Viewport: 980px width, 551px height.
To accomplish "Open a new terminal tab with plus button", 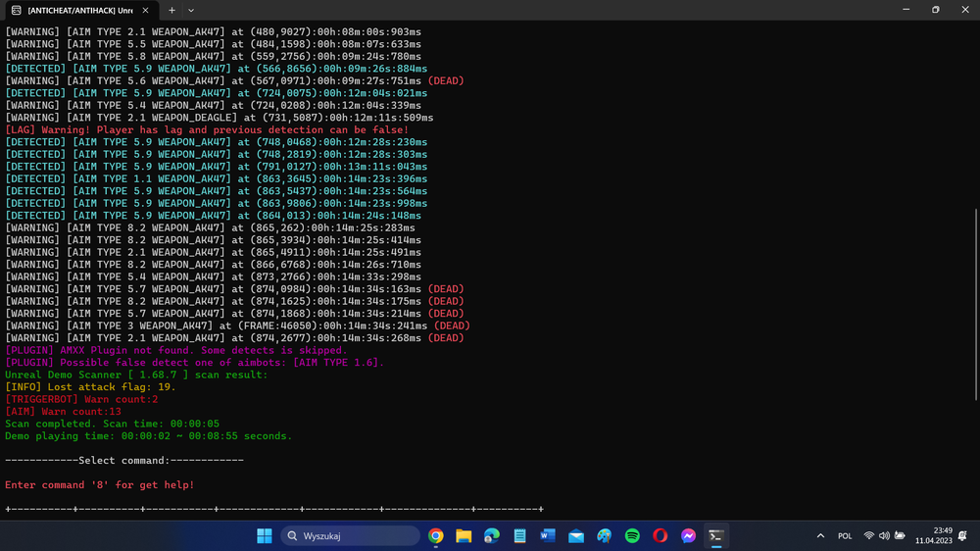I will pos(171,10).
